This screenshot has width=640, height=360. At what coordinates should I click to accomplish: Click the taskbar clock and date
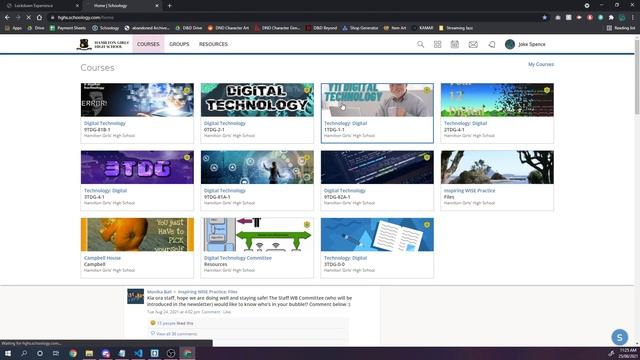click(x=628, y=353)
